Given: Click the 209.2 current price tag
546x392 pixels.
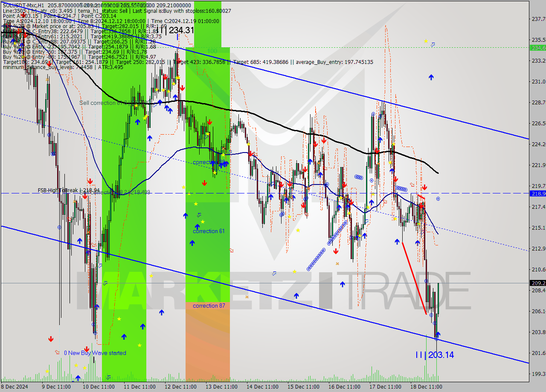Looking at the screenshot, I should coord(537,283).
